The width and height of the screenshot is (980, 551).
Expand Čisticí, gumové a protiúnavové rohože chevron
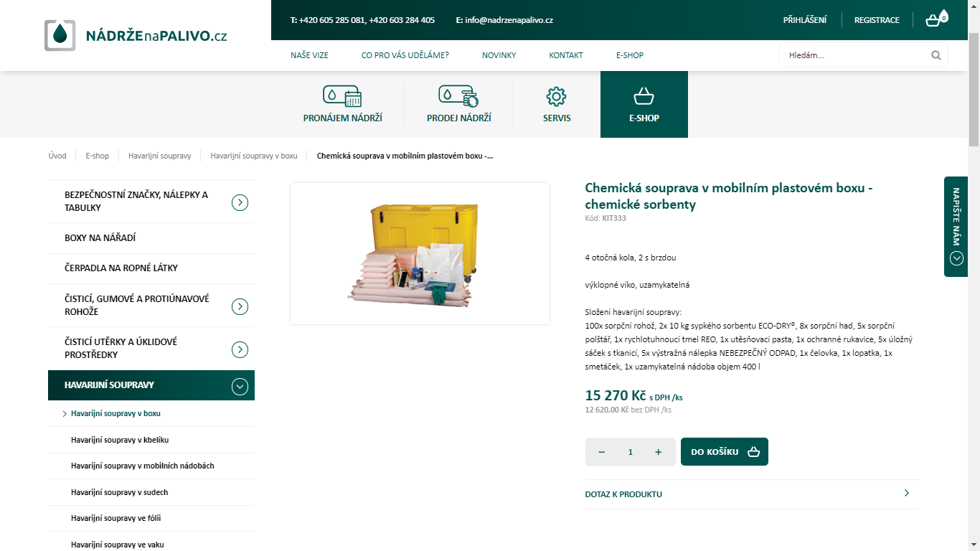240,306
